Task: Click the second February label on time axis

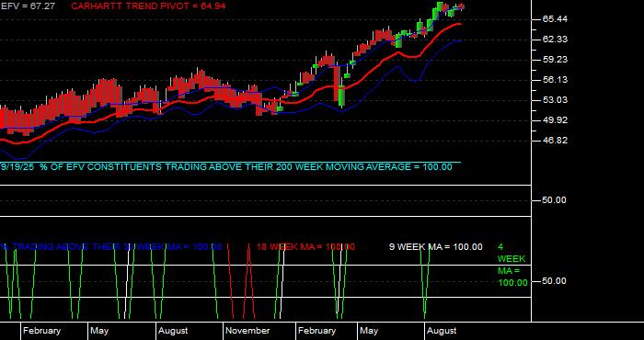Action: [x=316, y=331]
